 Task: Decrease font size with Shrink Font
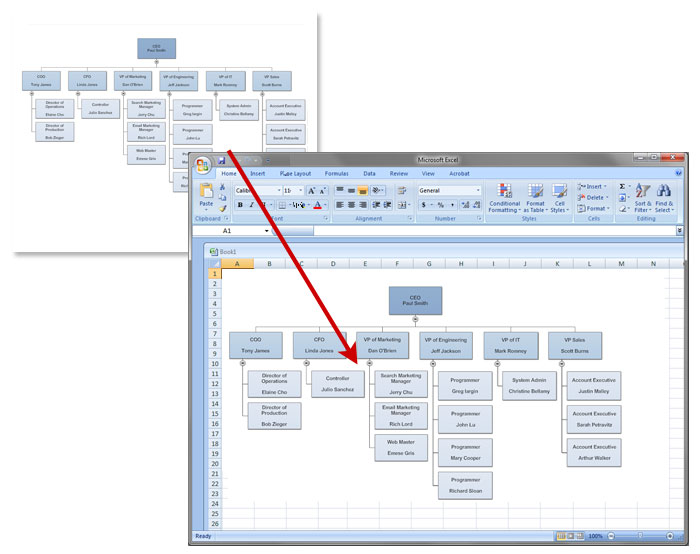[323, 191]
